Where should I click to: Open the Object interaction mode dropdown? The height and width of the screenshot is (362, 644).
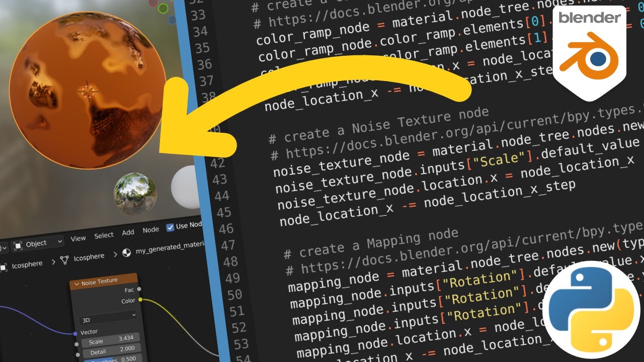[38, 243]
